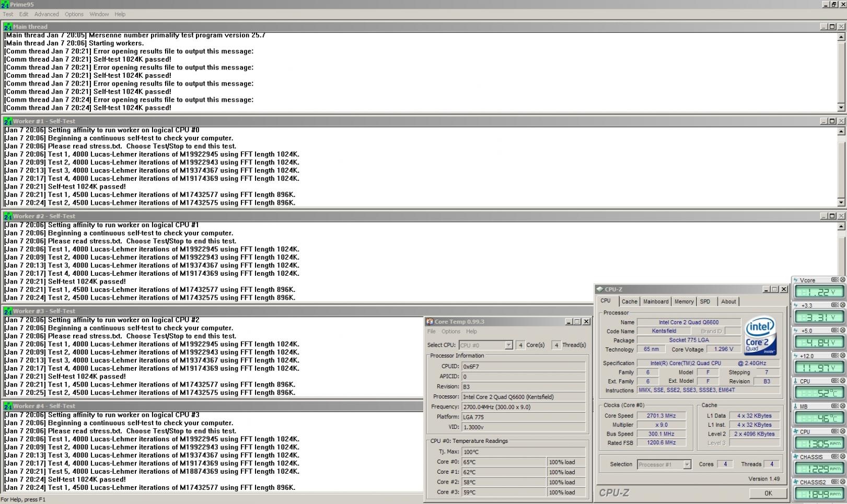This screenshot has height=504, width=847.
Task: Click the Core Voltage value 1.296 V
Action: pyautogui.click(x=723, y=349)
